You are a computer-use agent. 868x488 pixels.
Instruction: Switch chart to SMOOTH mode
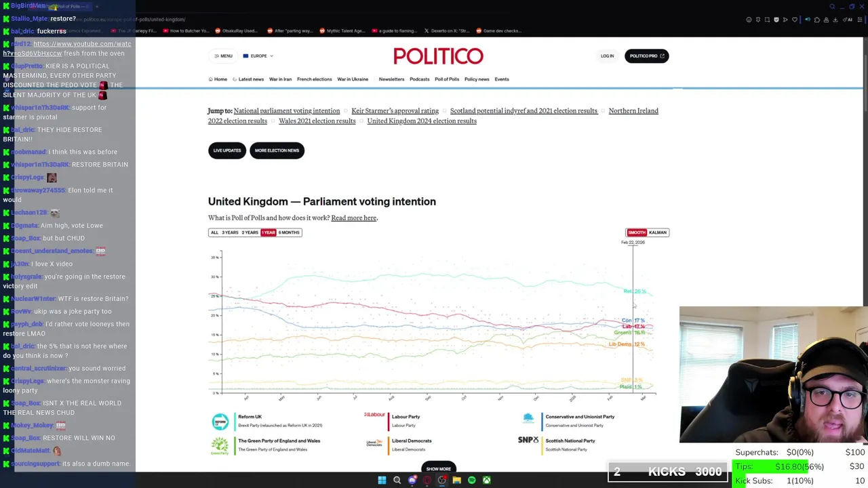click(637, 232)
